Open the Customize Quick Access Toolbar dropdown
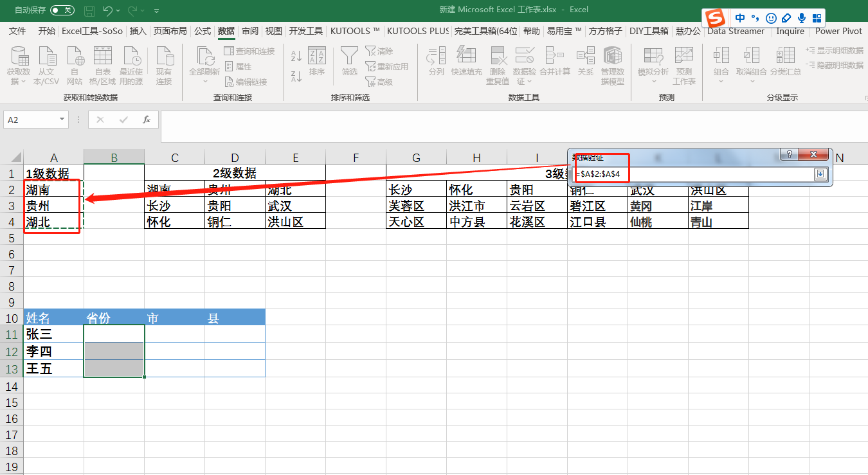Image resolution: width=868 pixels, height=475 pixels. coord(156,11)
